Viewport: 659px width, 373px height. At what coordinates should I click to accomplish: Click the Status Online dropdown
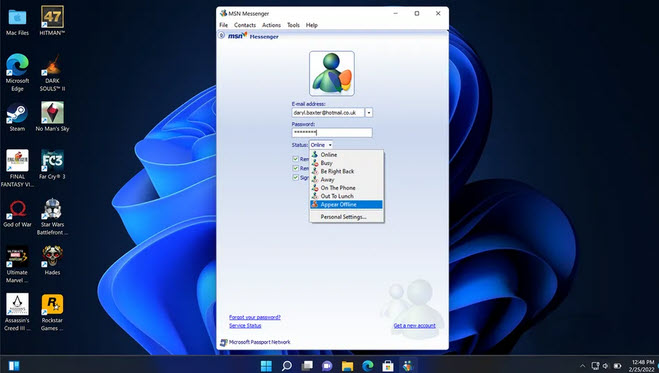pyautogui.click(x=321, y=145)
